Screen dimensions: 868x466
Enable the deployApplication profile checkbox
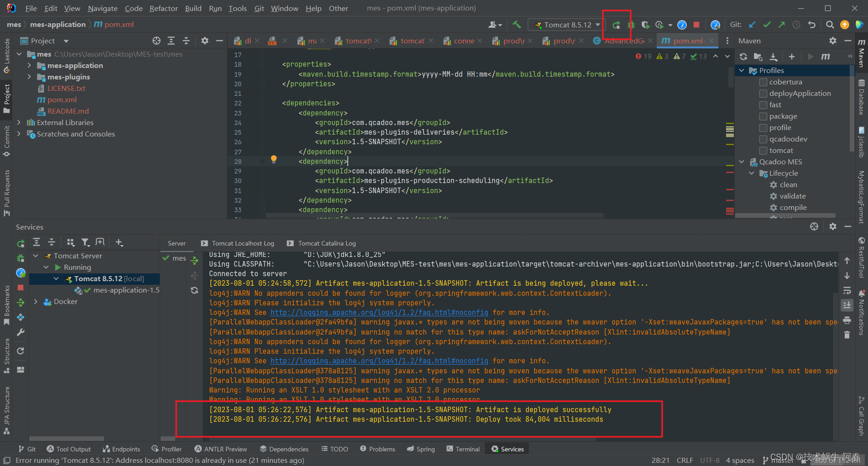coord(763,94)
